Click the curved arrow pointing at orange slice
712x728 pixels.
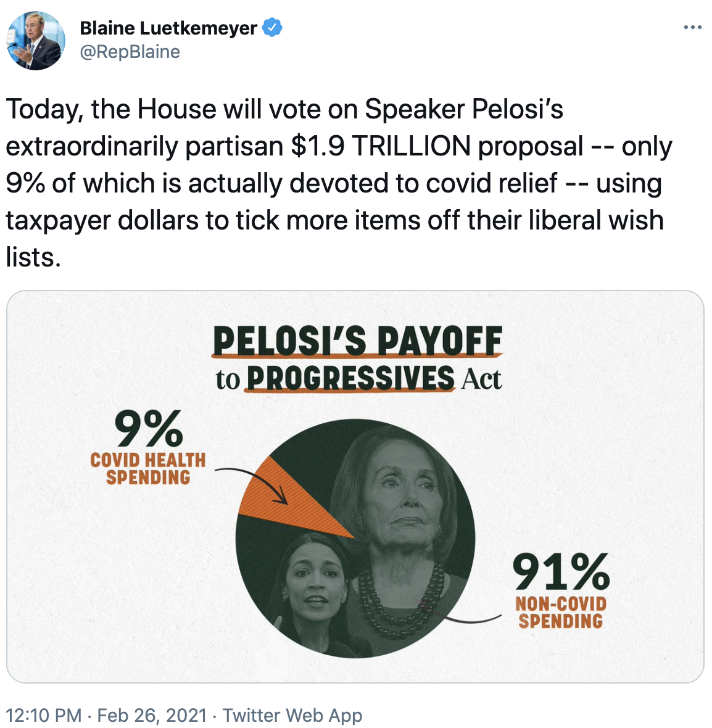pos(253,478)
